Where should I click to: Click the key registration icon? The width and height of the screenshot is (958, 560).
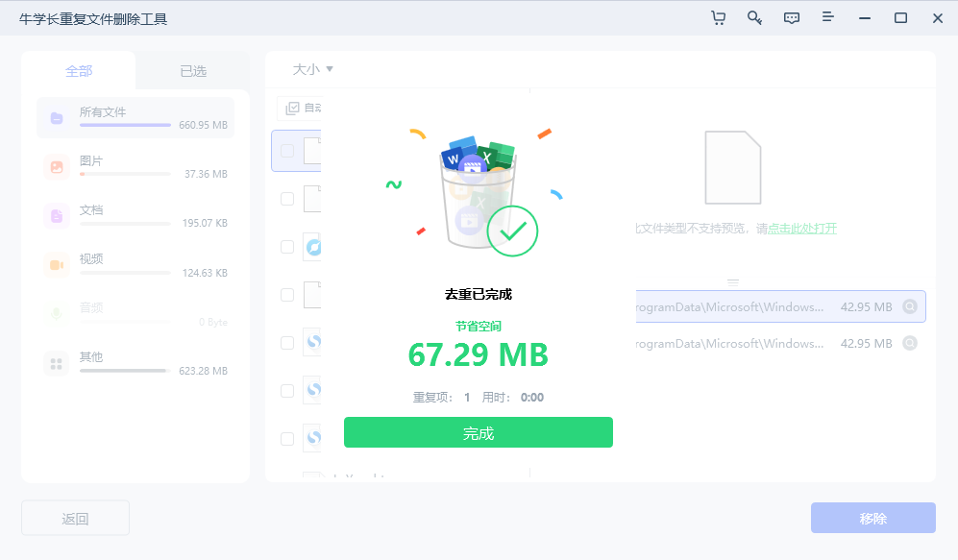coord(754,18)
